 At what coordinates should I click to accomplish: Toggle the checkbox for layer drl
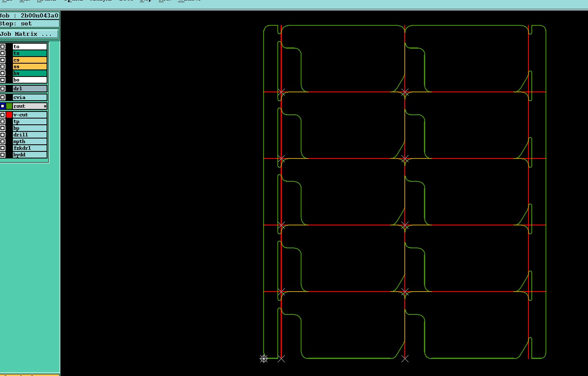[2, 89]
